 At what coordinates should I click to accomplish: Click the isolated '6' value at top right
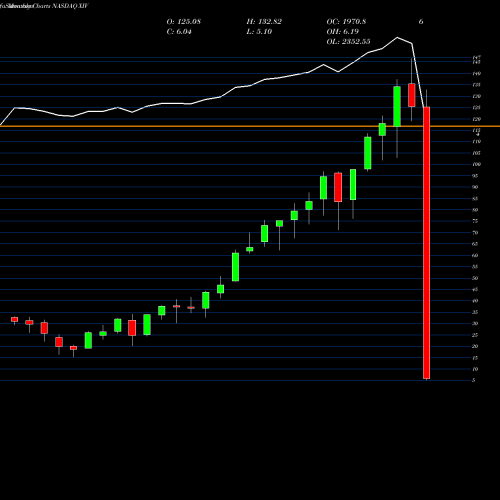coord(421,22)
